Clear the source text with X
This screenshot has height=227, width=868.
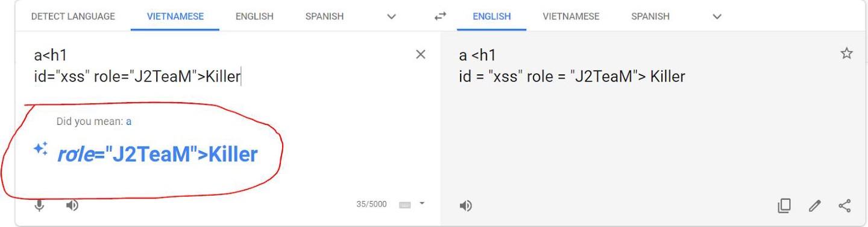pos(421,54)
